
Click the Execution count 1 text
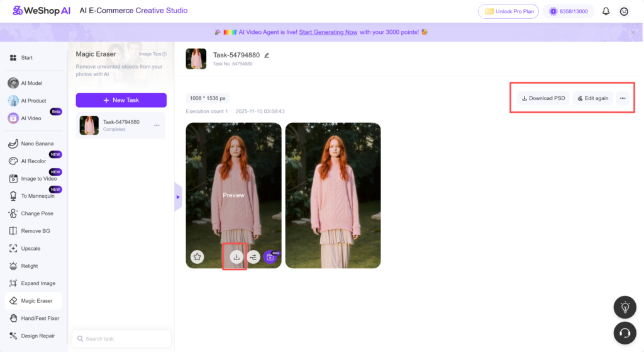(x=206, y=111)
